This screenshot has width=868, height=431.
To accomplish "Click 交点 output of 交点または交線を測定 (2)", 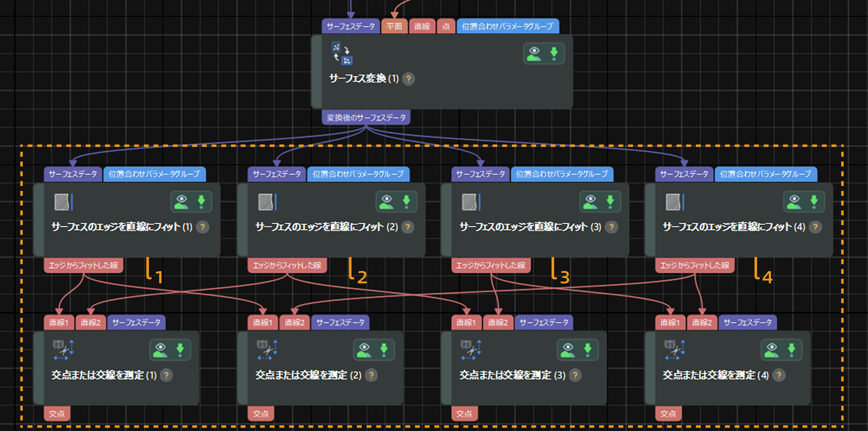I will pyautogui.click(x=261, y=414).
